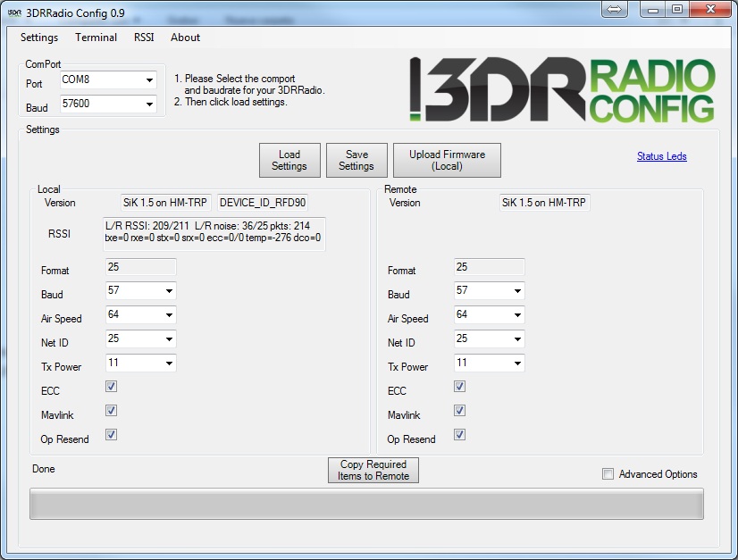Screen dimensions: 738x560
Task: Click the Remote Format field
Action: coord(489,267)
